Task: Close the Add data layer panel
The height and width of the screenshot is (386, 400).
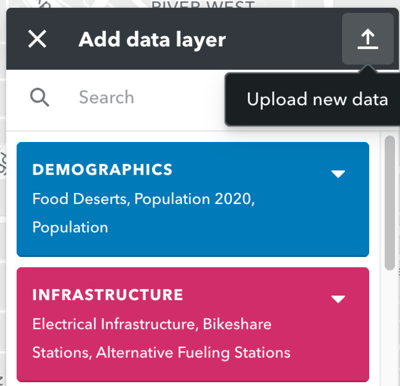Action: pos(37,39)
